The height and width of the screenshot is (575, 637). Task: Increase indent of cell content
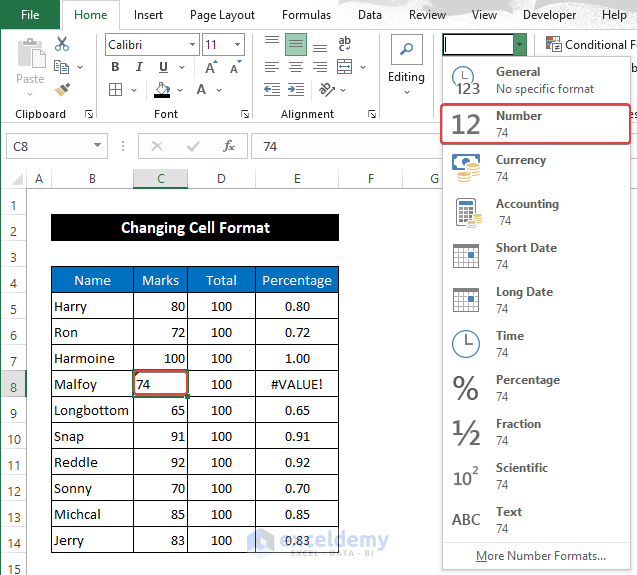point(296,89)
